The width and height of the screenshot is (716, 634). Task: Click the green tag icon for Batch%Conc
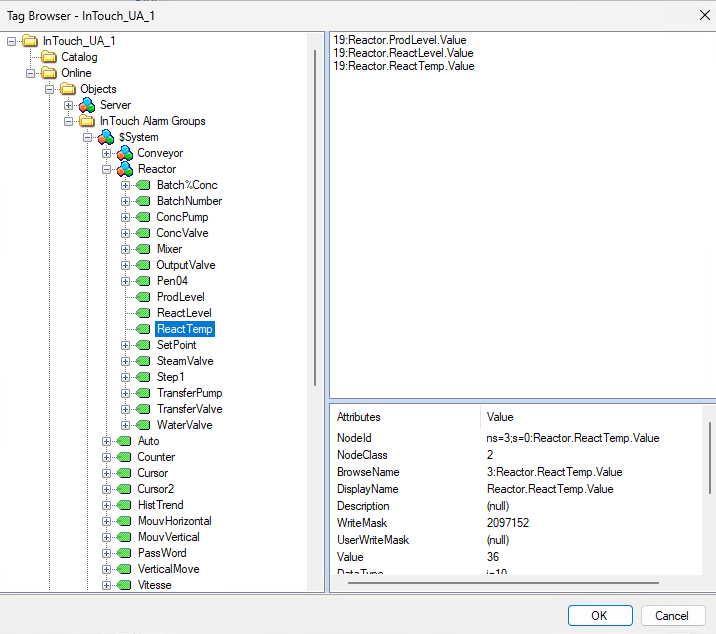coord(143,185)
